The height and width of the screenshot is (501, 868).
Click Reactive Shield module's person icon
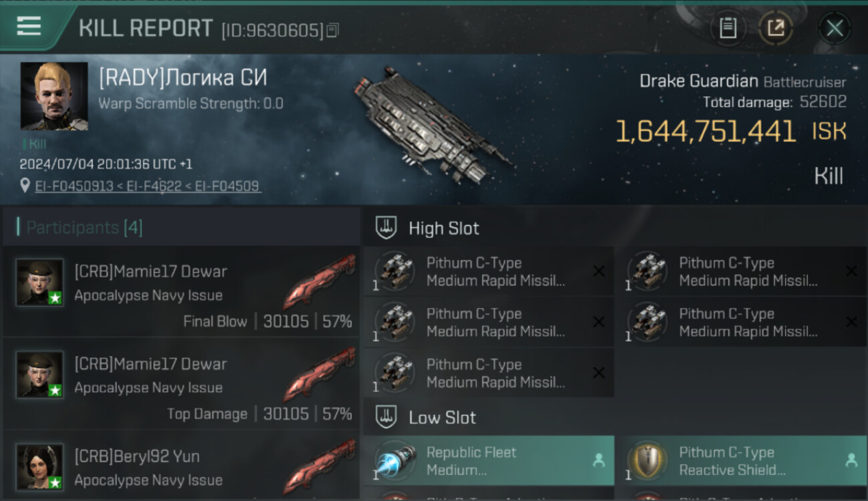coord(851,460)
